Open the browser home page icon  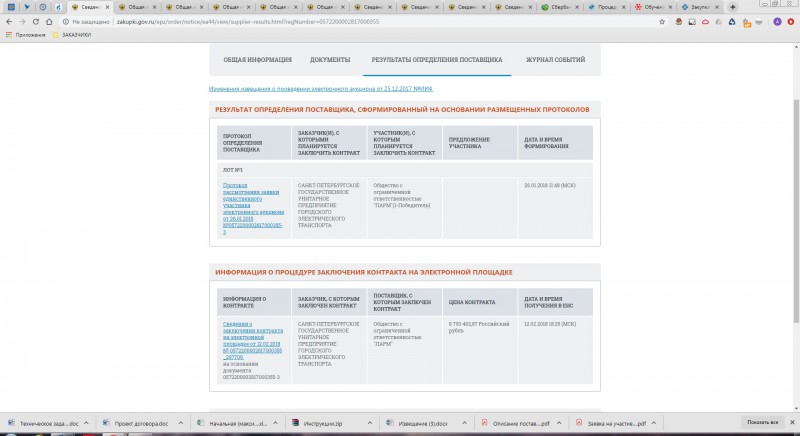coord(49,22)
